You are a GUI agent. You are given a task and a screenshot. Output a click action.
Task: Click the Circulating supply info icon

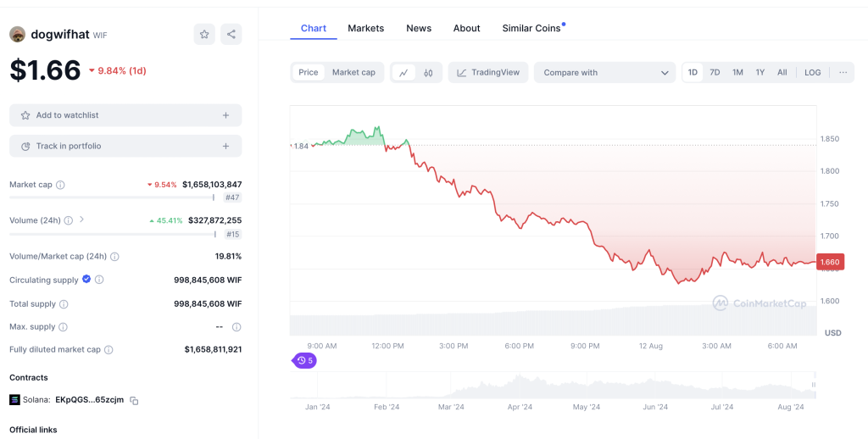99,281
